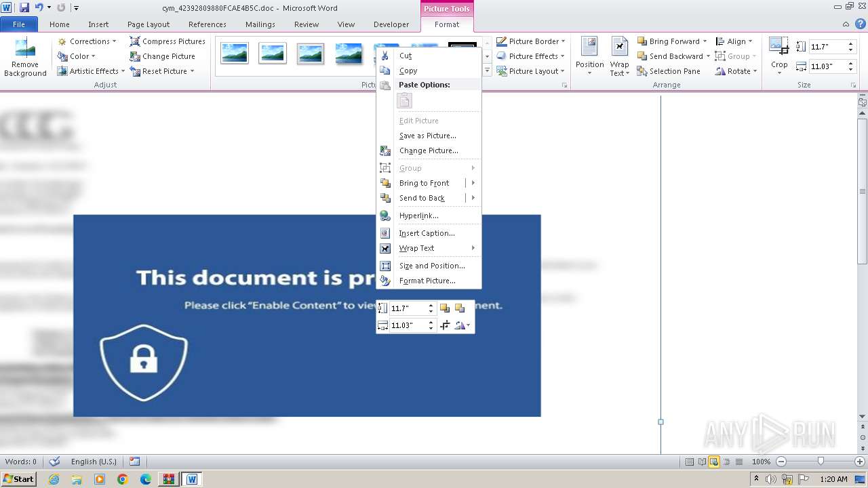
Task: Switch to Web Layout view
Action: [x=714, y=462]
